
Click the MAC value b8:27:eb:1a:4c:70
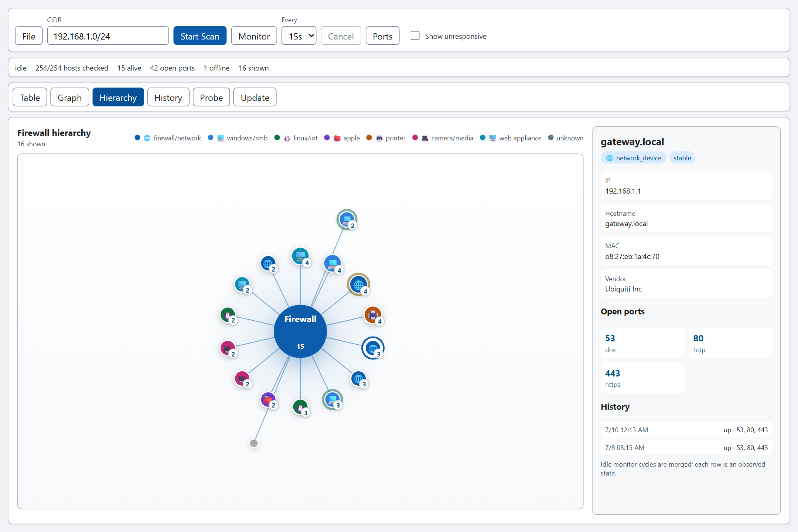(x=632, y=256)
